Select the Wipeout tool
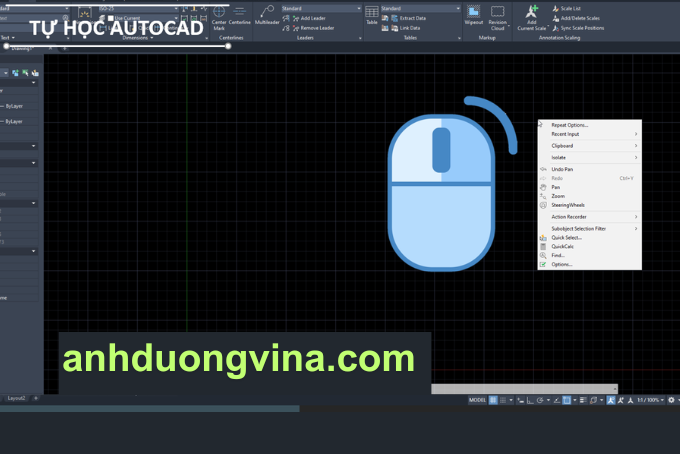This screenshot has height=454, width=680. pos(474,14)
